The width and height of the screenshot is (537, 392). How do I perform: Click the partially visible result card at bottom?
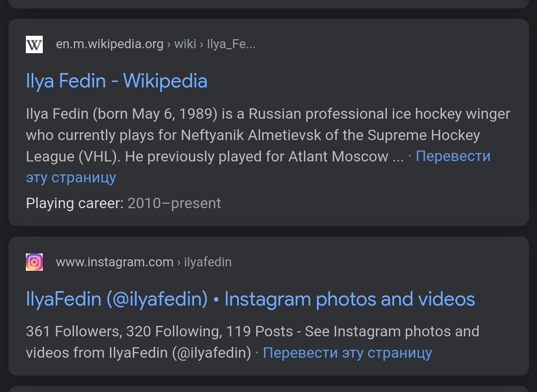pos(268,389)
